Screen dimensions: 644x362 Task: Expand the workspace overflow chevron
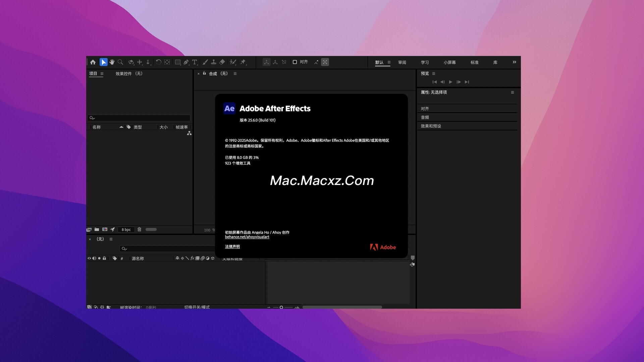514,62
